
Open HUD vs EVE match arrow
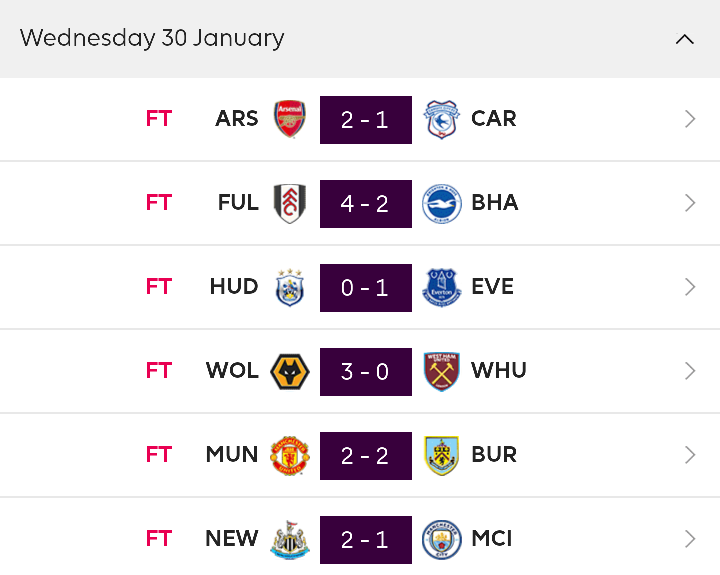point(690,287)
